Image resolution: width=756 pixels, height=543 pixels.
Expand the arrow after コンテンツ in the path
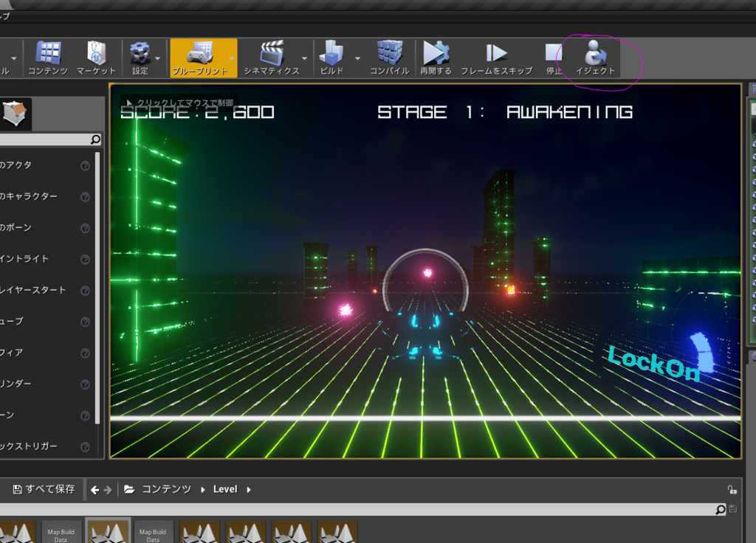[202, 490]
